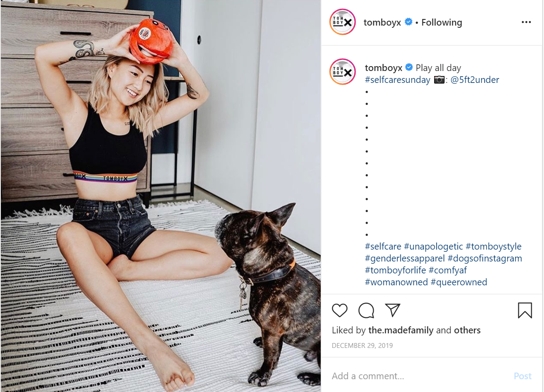544x392 pixels.
Task: Click the Add a comment field
Action: point(419,376)
